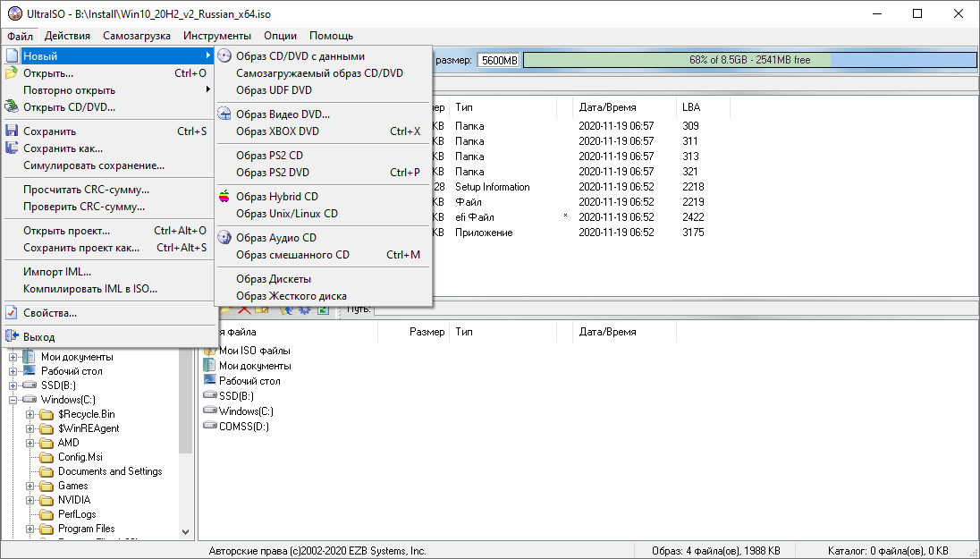The width and height of the screenshot is (980, 559).
Task: Open the Инструменты menu
Action: [x=217, y=36]
